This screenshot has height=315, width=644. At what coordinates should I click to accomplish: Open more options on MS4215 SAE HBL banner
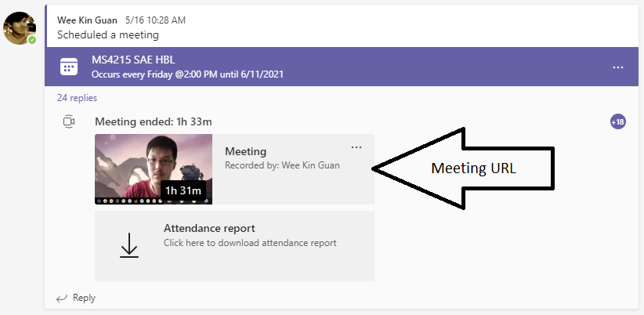tap(618, 67)
